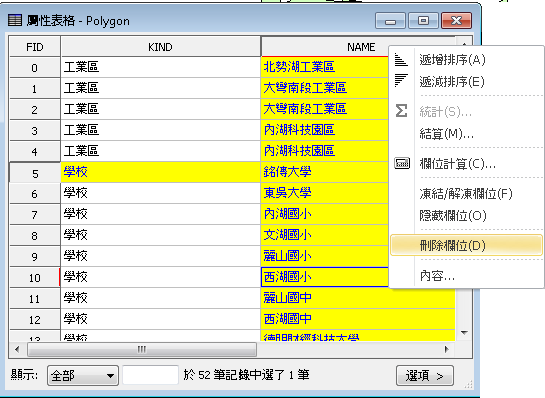Viewport: 545px width, 398px height.
Task: Click the record number input field
Action: [151, 375]
